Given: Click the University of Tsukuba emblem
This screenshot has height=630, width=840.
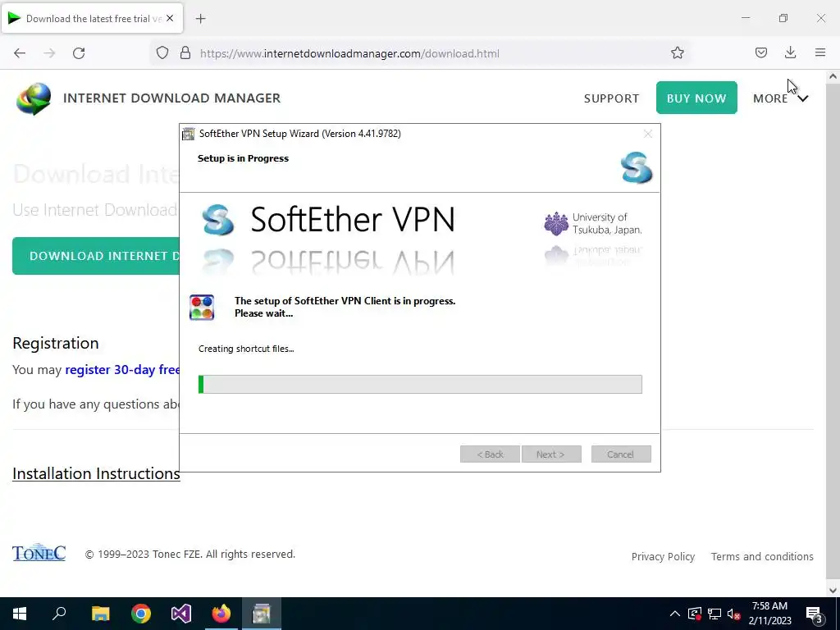Looking at the screenshot, I should (556, 223).
